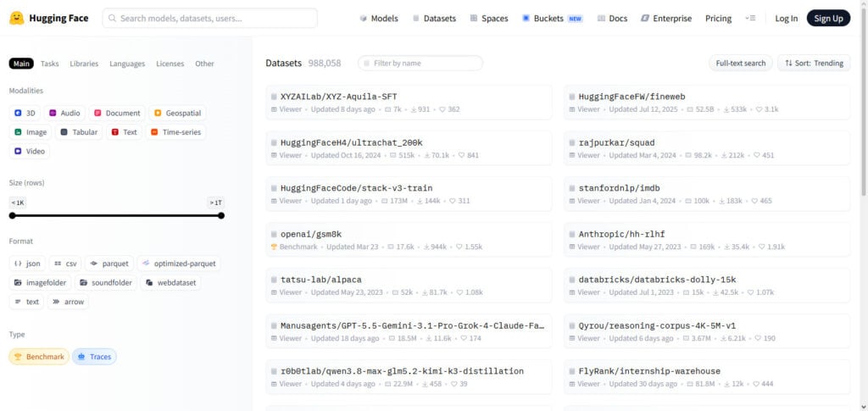Click the left handle of the size slider
Screen dimensions: 868x411
click(x=12, y=216)
